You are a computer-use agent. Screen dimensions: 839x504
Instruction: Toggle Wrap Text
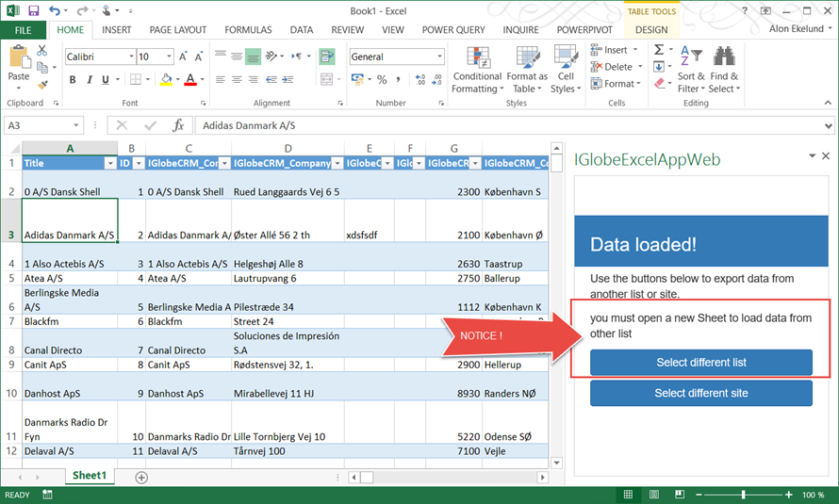326,57
